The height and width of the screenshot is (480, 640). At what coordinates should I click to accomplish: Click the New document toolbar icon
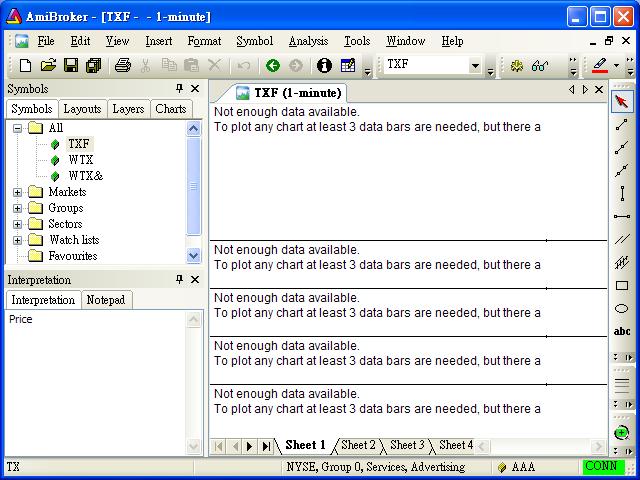point(25,65)
